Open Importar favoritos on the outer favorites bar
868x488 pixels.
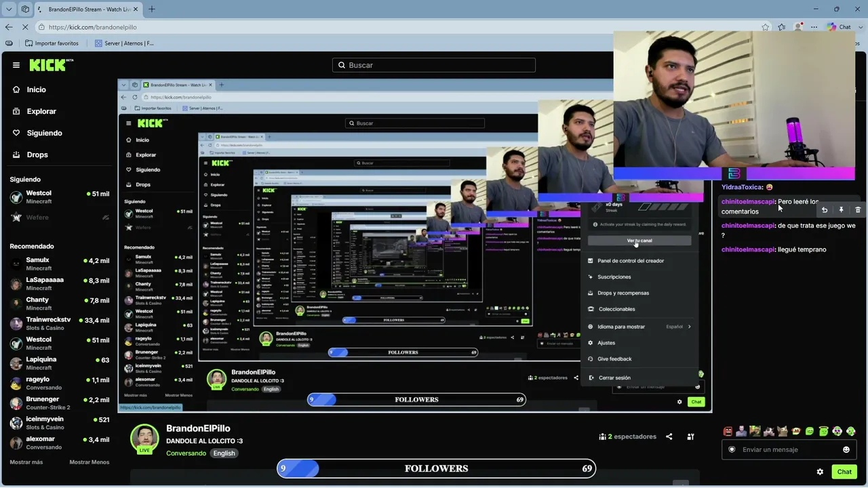(52, 43)
